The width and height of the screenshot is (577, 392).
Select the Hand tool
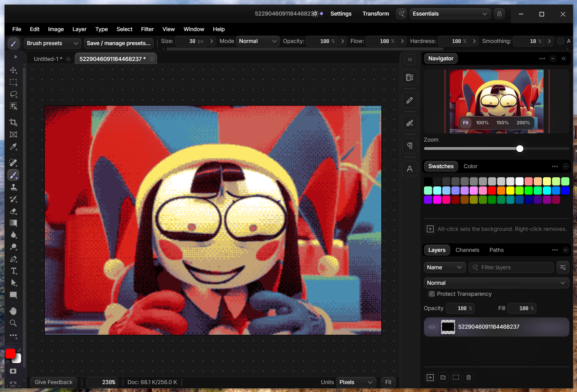point(13,311)
